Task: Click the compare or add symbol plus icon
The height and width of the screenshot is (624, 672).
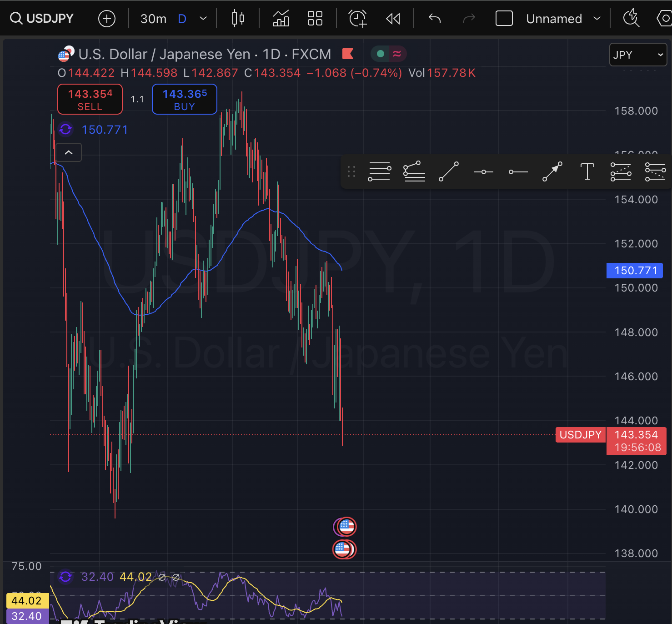Action: click(x=107, y=19)
